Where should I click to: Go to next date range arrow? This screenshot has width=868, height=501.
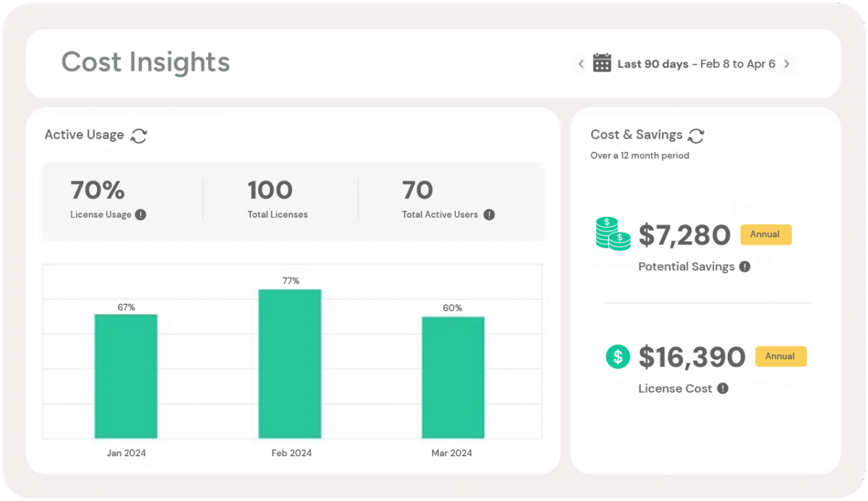point(787,64)
